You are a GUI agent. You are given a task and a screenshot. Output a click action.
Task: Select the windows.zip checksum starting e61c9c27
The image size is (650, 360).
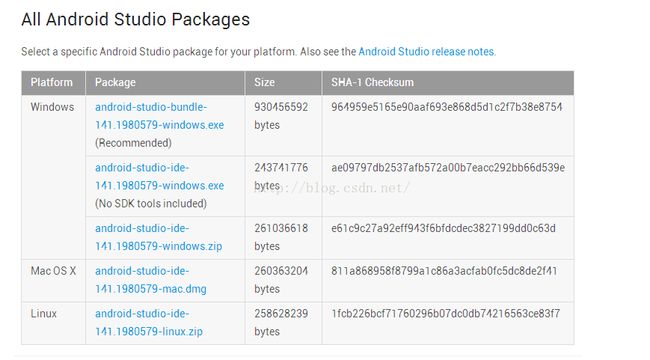tap(443, 228)
